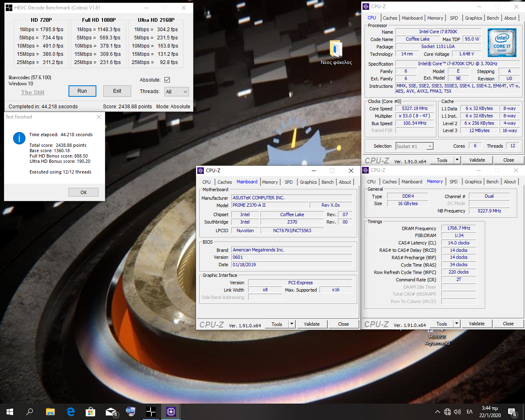Click Validate in Mainboard window
The image size is (525, 420).
coord(312,324)
